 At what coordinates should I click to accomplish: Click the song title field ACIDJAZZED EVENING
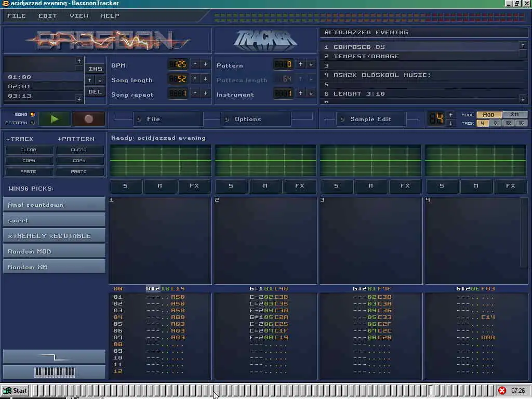pyautogui.click(x=424, y=33)
